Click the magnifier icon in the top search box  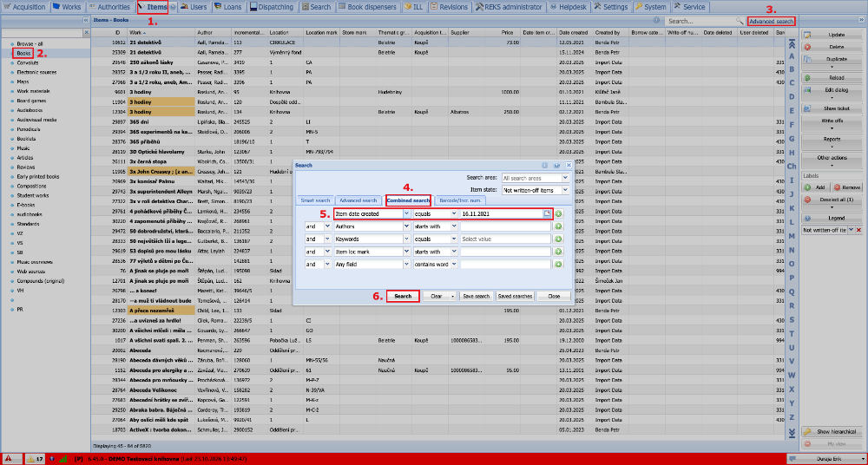click(739, 21)
